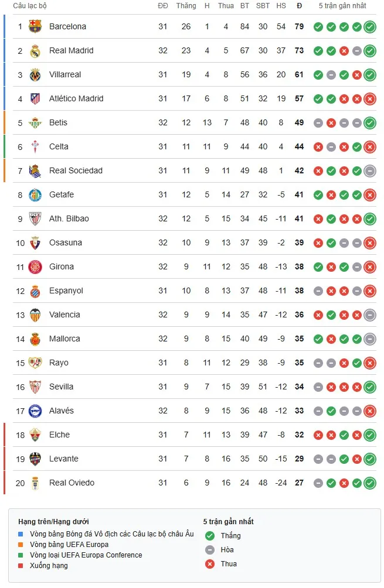Click the Villarreal club badge
Viewport: 384px width, 588px height.
pyautogui.click(x=36, y=74)
